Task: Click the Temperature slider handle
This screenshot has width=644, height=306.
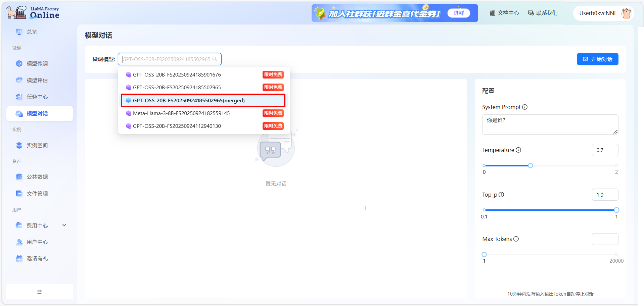Action: click(531, 165)
